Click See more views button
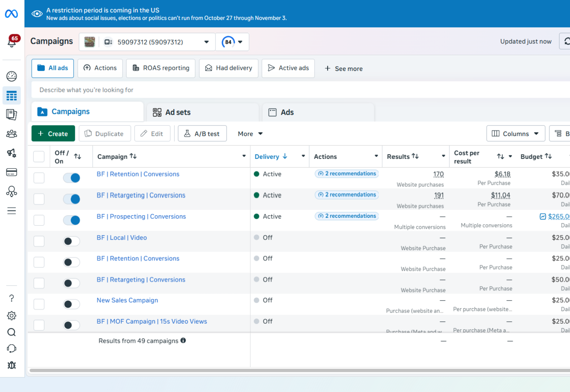 (343, 68)
